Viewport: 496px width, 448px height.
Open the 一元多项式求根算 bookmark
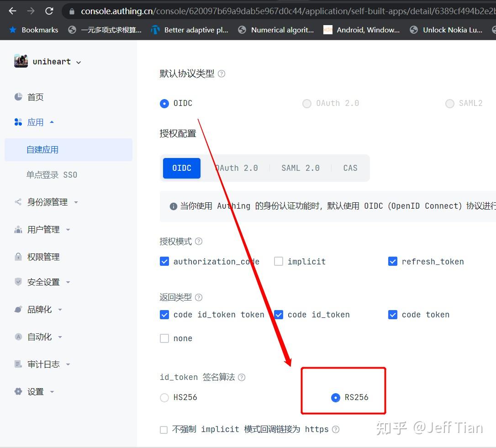(104, 30)
